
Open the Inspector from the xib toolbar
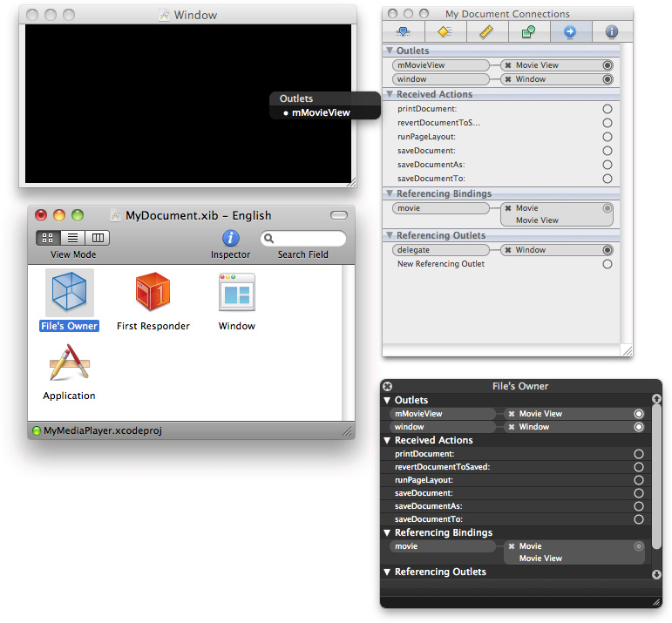tap(230, 239)
